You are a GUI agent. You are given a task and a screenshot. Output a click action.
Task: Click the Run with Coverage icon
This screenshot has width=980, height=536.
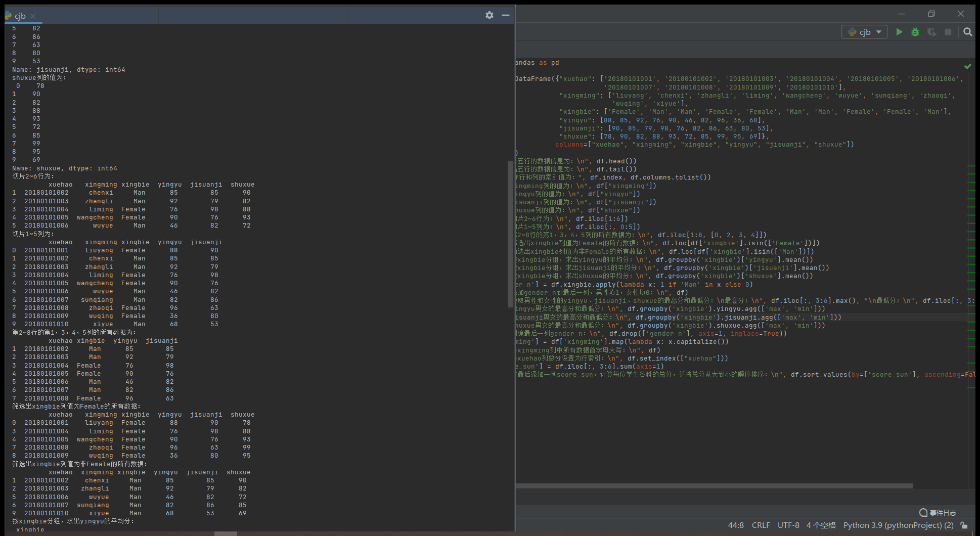[x=931, y=32]
